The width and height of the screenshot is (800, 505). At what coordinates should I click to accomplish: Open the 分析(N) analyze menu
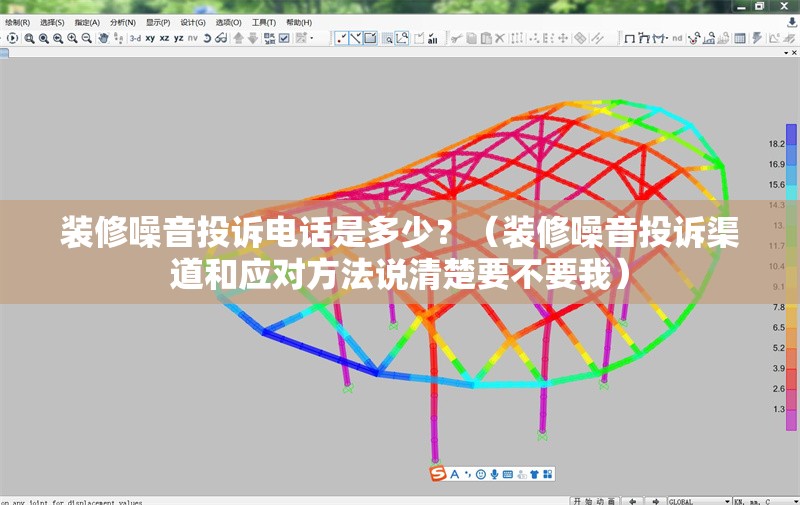tap(122, 22)
